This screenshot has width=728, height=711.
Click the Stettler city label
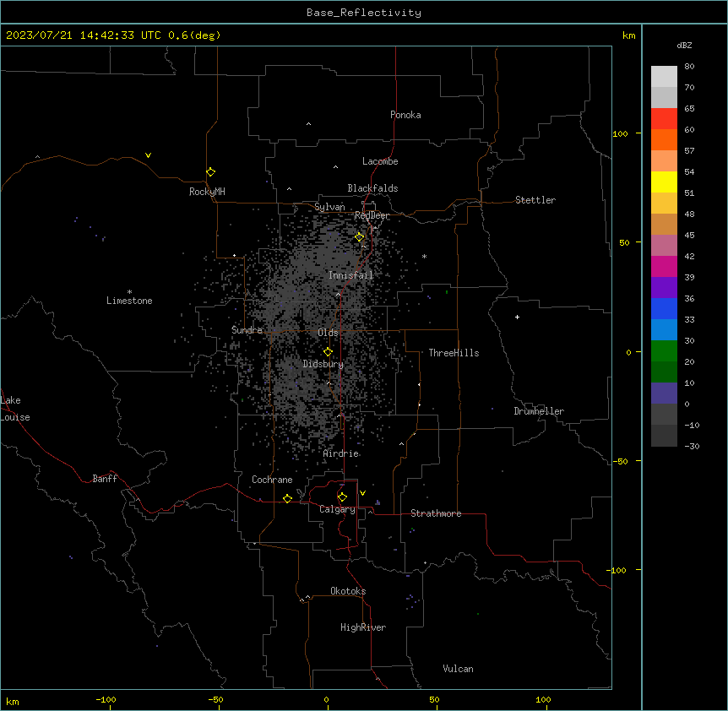tap(535, 200)
